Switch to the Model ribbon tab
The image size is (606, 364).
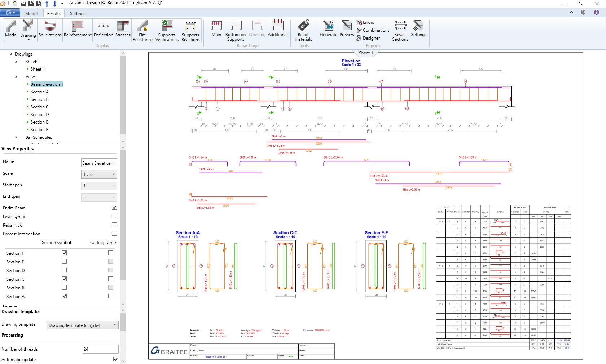coord(31,14)
